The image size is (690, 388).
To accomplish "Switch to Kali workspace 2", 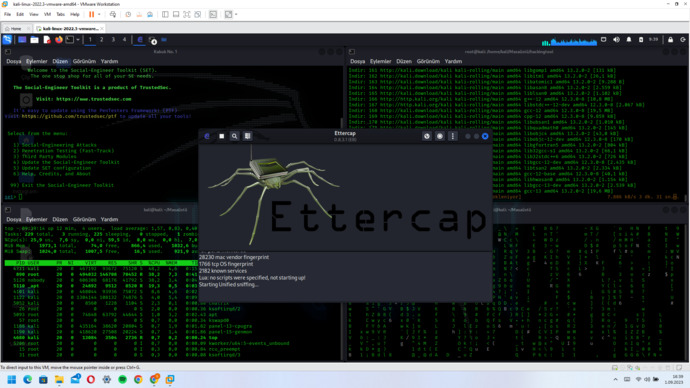I will pyautogui.click(x=102, y=40).
